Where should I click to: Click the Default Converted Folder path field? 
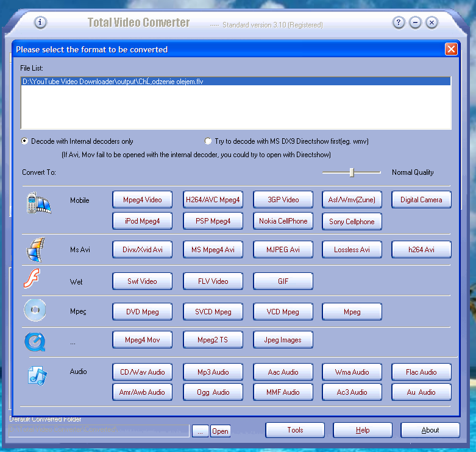point(99,431)
